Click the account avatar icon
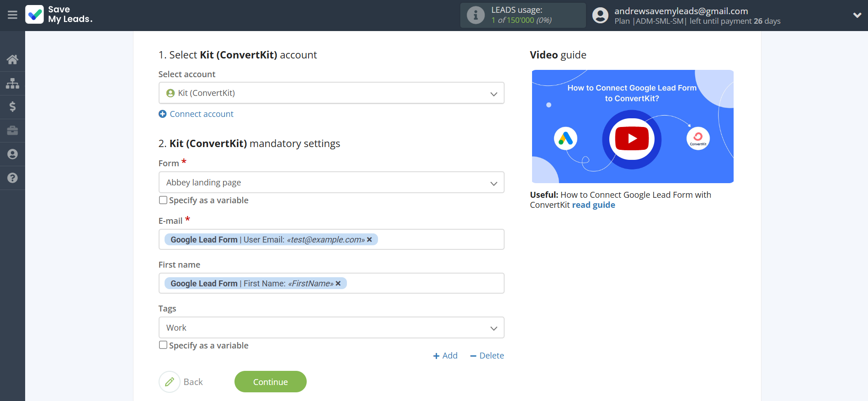868x401 pixels. click(x=600, y=15)
